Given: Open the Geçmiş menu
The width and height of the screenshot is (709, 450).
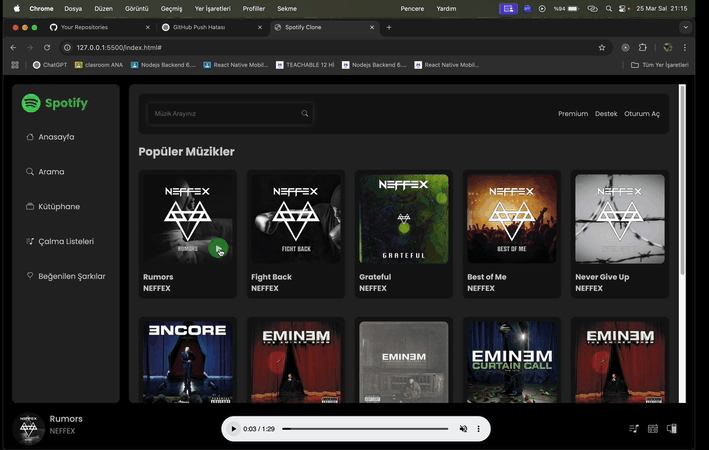Looking at the screenshot, I should [x=171, y=9].
